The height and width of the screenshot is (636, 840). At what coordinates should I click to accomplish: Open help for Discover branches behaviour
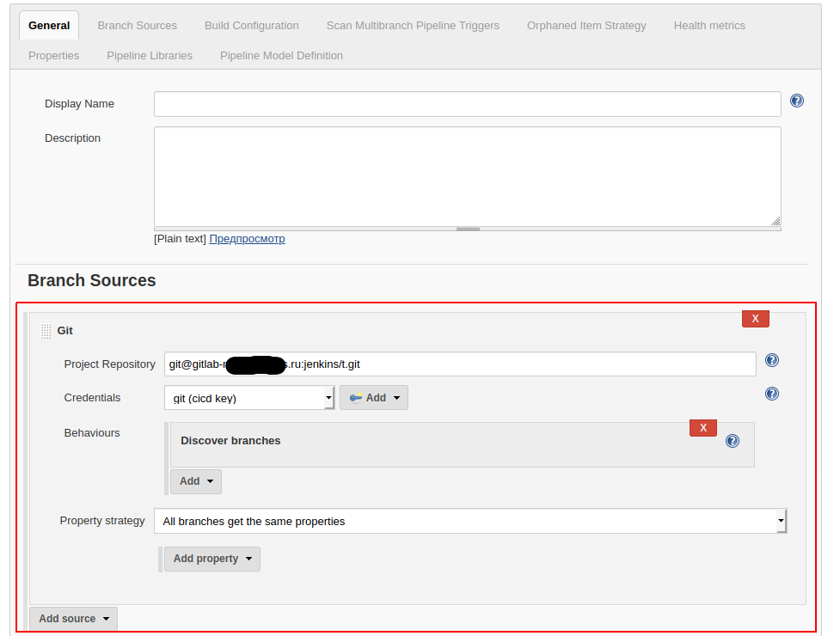pos(732,441)
